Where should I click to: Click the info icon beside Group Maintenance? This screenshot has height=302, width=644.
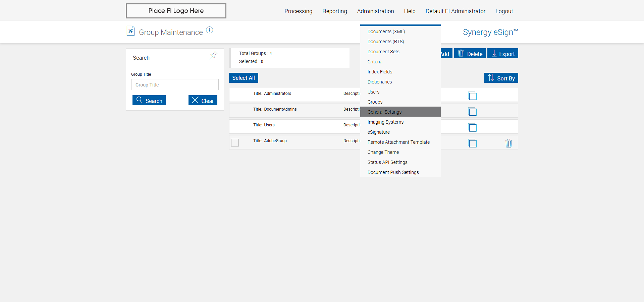(209, 30)
